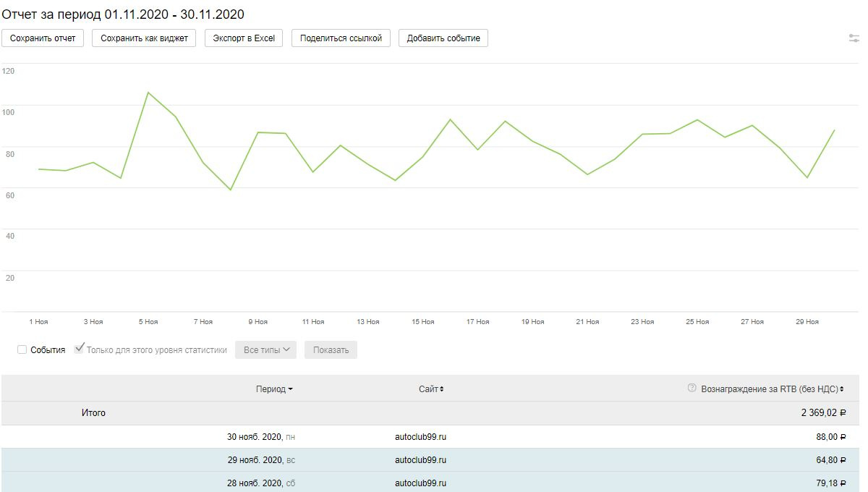Export report via Экспорт в Excel

pyautogui.click(x=244, y=38)
